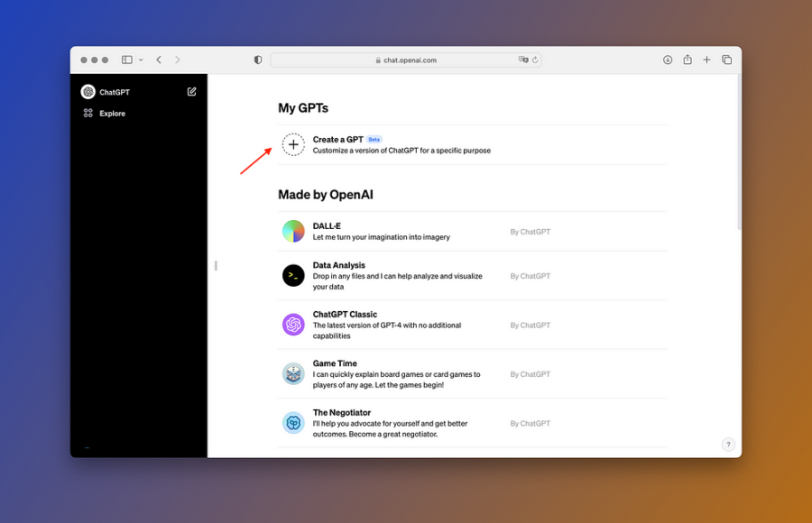Click the reload icon in the address bar
812x523 pixels.
534,60
